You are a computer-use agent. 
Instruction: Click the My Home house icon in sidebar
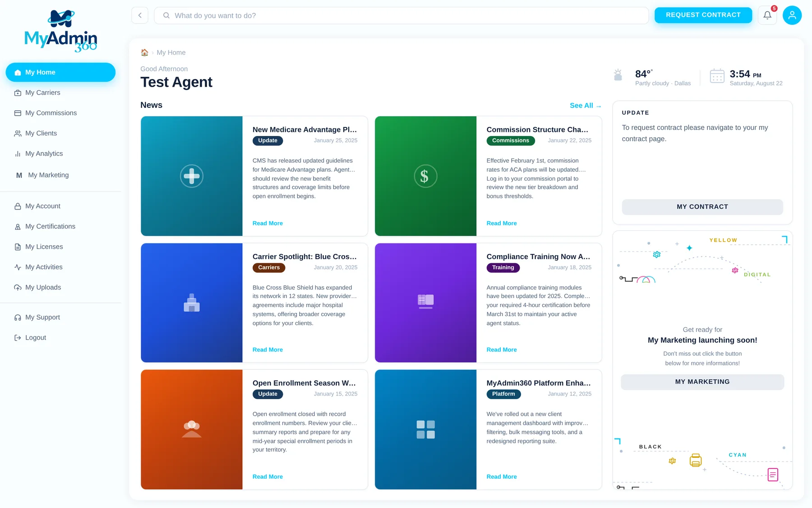click(x=18, y=72)
